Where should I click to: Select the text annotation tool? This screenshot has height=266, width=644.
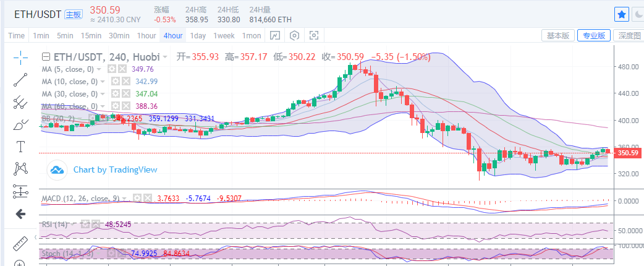pos(20,147)
